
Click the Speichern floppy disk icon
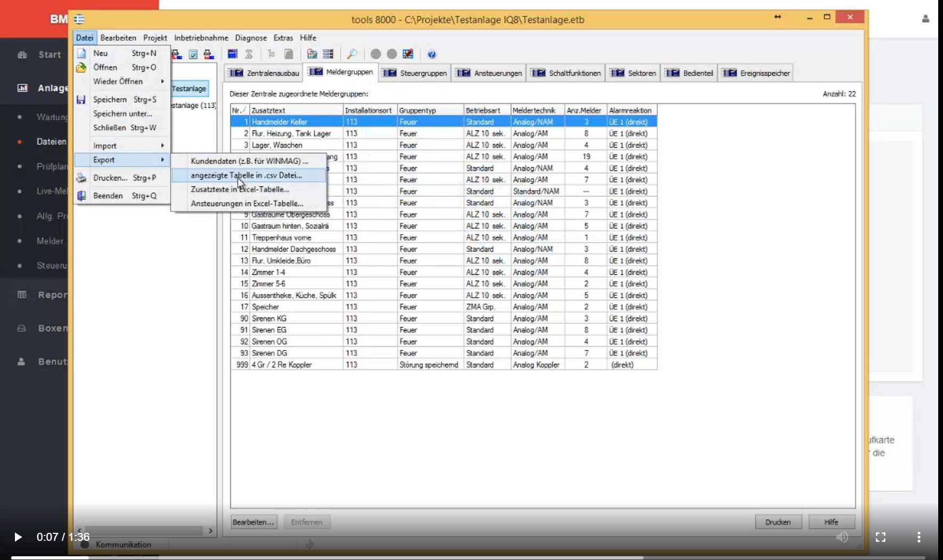coord(81,100)
